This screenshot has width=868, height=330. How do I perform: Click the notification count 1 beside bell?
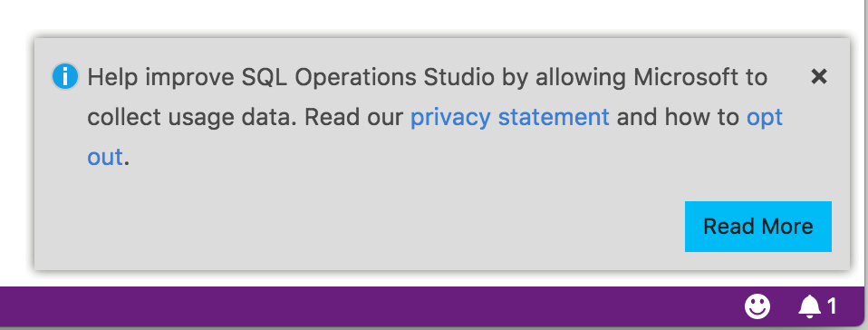832,306
